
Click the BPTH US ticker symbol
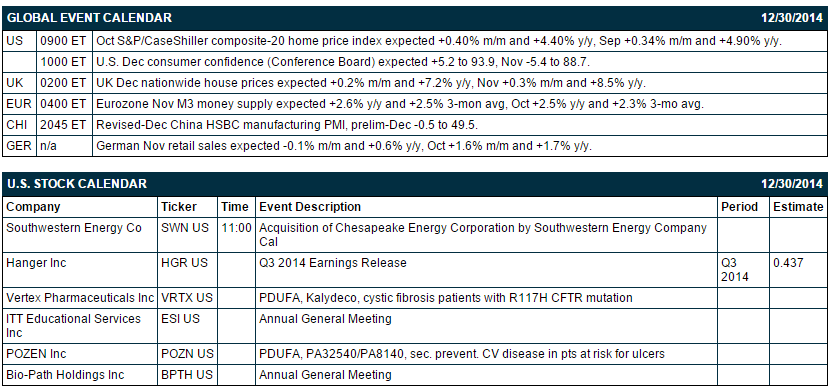coord(187,375)
